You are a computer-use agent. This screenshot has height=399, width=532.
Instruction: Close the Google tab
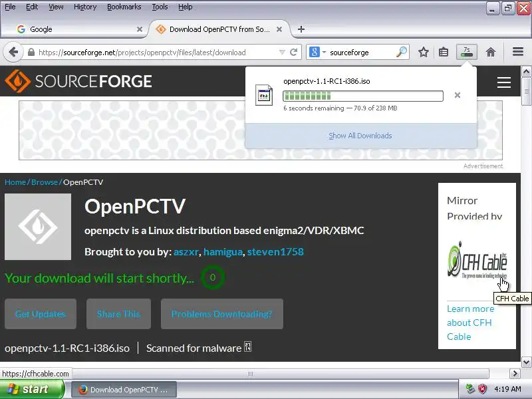tap(140, 29)
